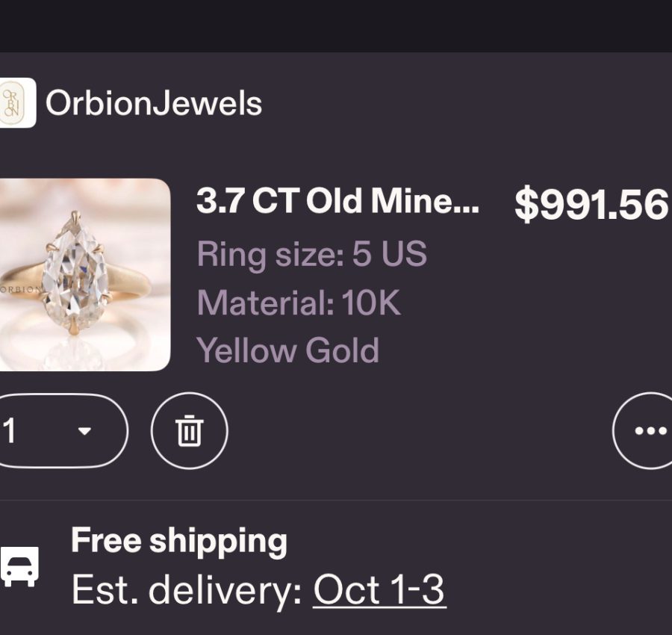The width and height of the screenshot is (672, 635).
Task: Click the $991.56 item price
Action: (x=591, y=204)
